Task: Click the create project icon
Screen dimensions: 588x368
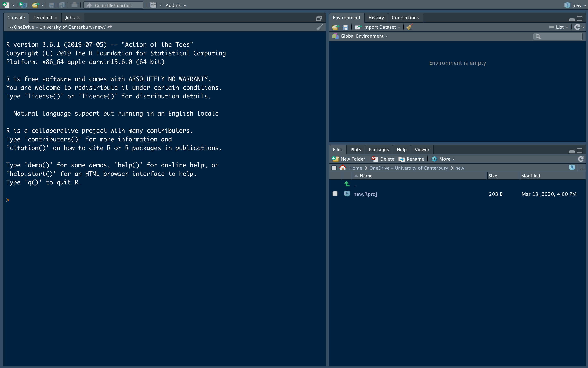Action: tap(23, 5)
